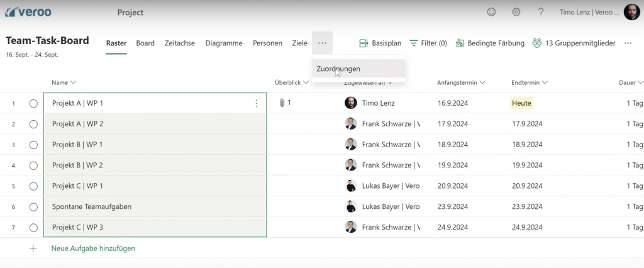
Task: Click the plus icon to add a task
Action: (x=33, y=248)
